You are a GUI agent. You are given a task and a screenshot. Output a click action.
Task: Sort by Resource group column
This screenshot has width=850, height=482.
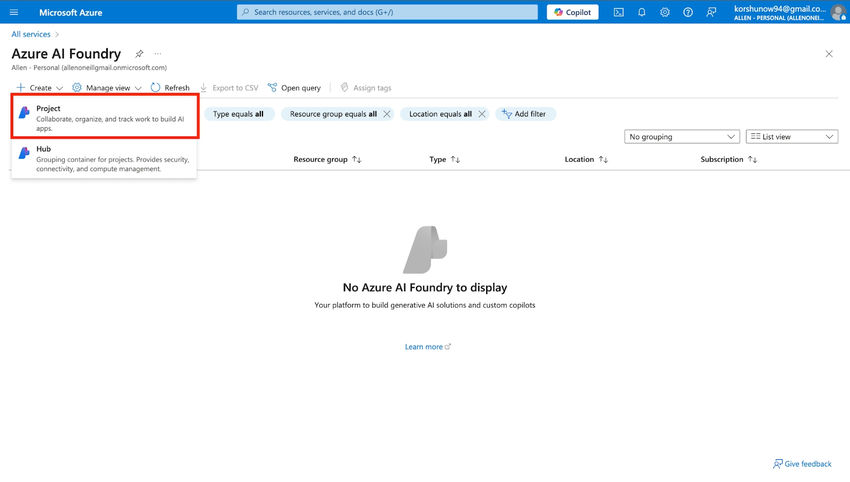327,159
